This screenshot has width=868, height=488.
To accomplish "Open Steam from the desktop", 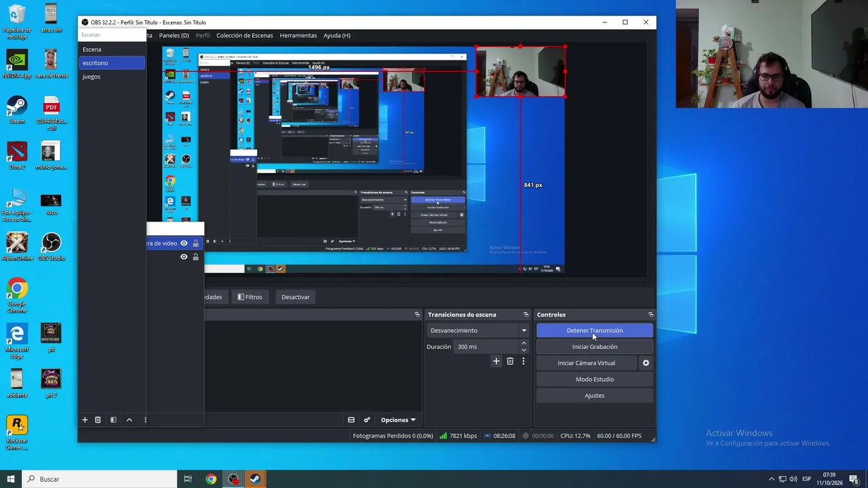I will (x=17, y=110).
